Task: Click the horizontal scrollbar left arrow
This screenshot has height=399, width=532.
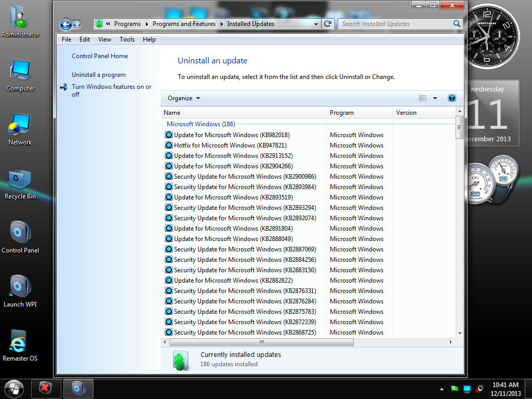Action: pos(165,342)
